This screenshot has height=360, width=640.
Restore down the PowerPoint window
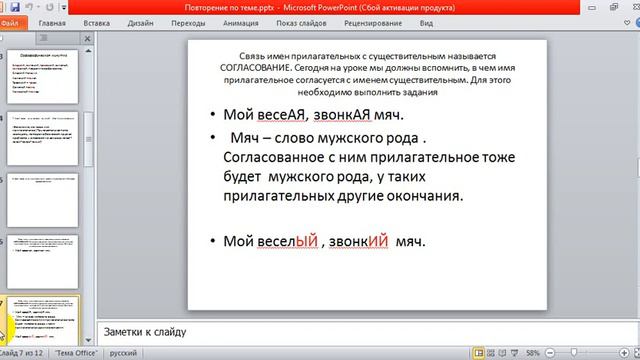pyautogui.click(x=614, y=7)
